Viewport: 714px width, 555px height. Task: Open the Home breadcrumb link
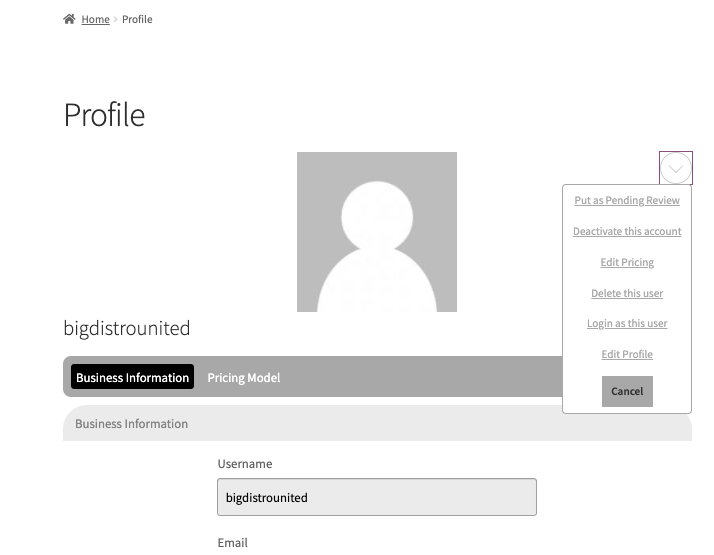pos(96,19)
